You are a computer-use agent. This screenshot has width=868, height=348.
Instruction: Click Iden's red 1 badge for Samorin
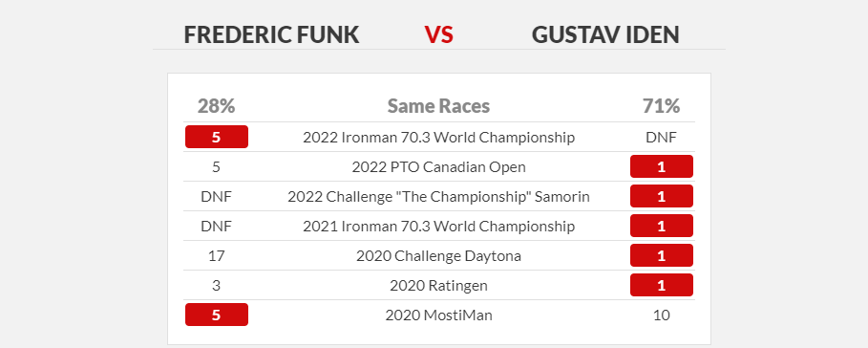point(662,196)
